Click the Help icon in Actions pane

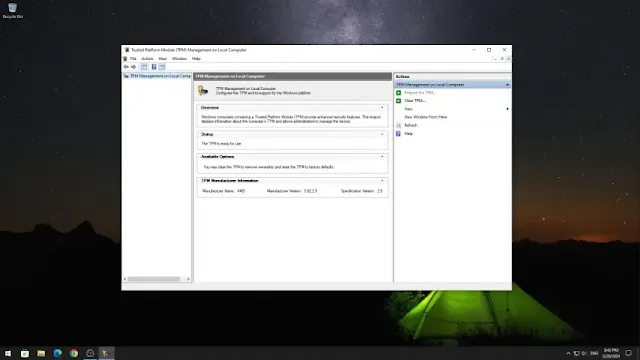click(399, 134)
